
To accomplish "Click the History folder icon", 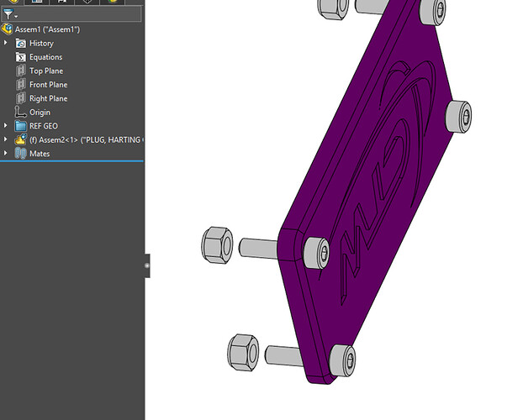I will pyautogui.click(x=21, y=43).
